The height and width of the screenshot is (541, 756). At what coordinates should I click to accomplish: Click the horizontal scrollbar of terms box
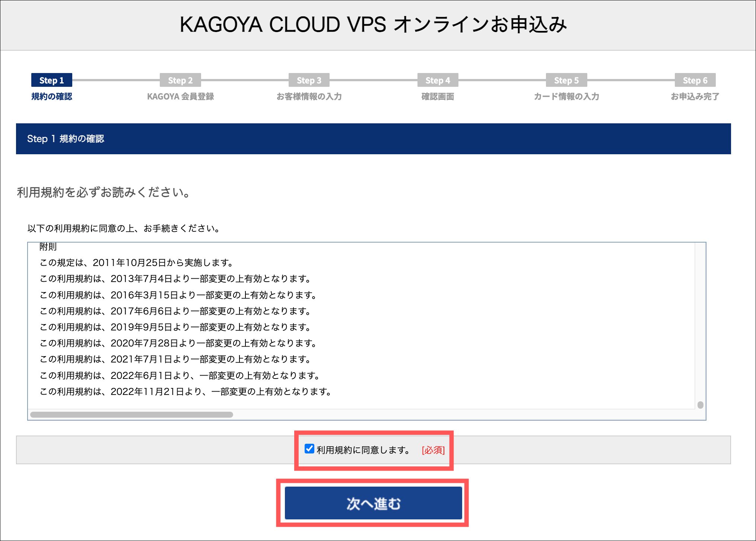click(131, 415)
